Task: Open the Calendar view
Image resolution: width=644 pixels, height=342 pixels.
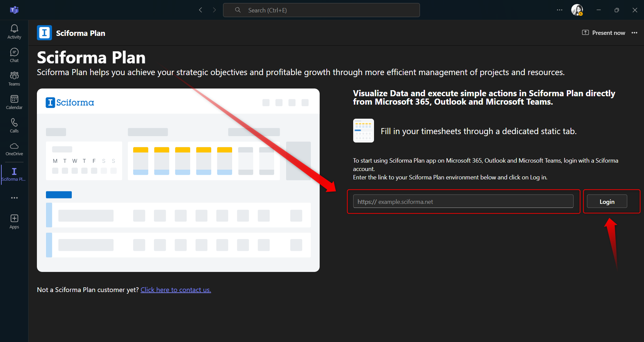Action: [14, 102]
